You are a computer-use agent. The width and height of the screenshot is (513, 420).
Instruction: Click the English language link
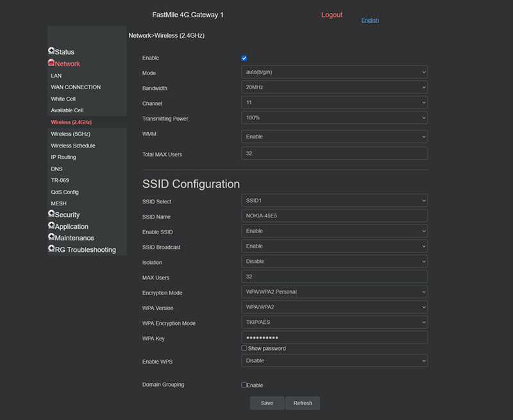tap(370, 21)
